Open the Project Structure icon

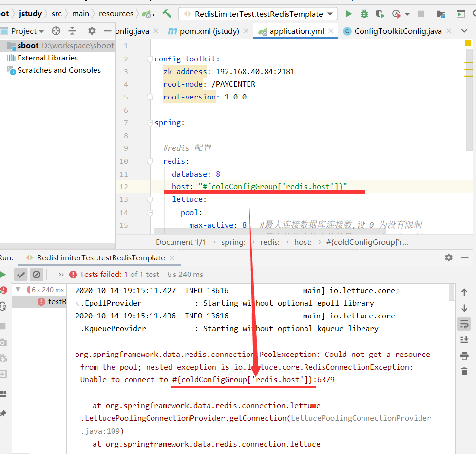point(440,14)
